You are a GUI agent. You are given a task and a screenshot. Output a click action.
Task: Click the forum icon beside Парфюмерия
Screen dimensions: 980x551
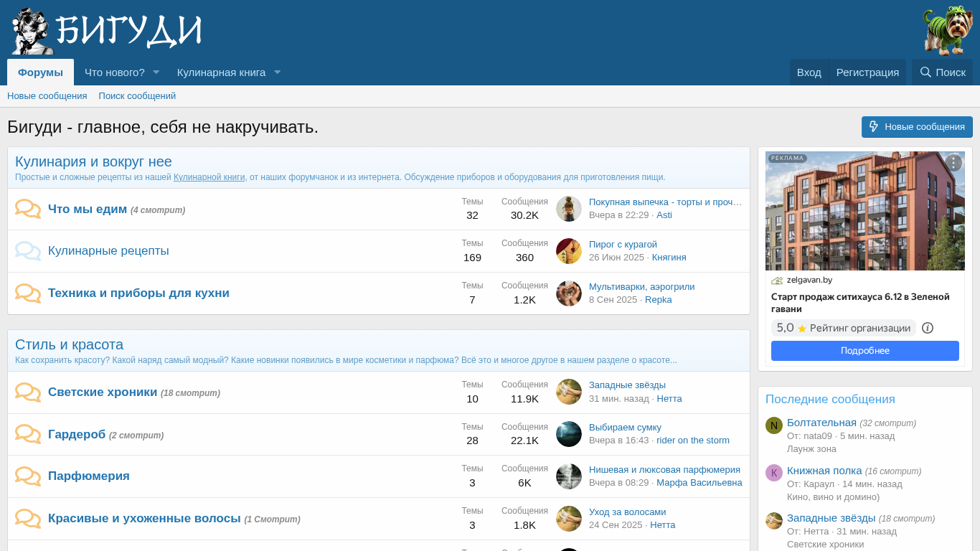coord(28,476)
